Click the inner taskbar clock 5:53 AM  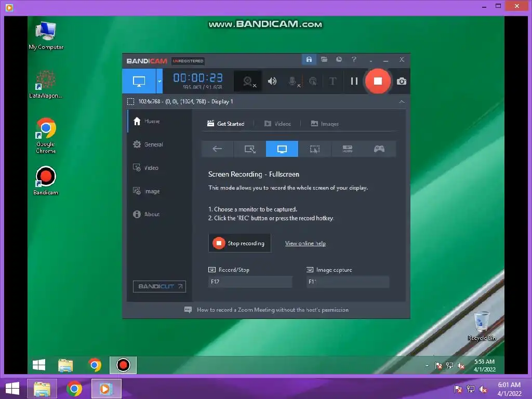[x=485, y=365]
